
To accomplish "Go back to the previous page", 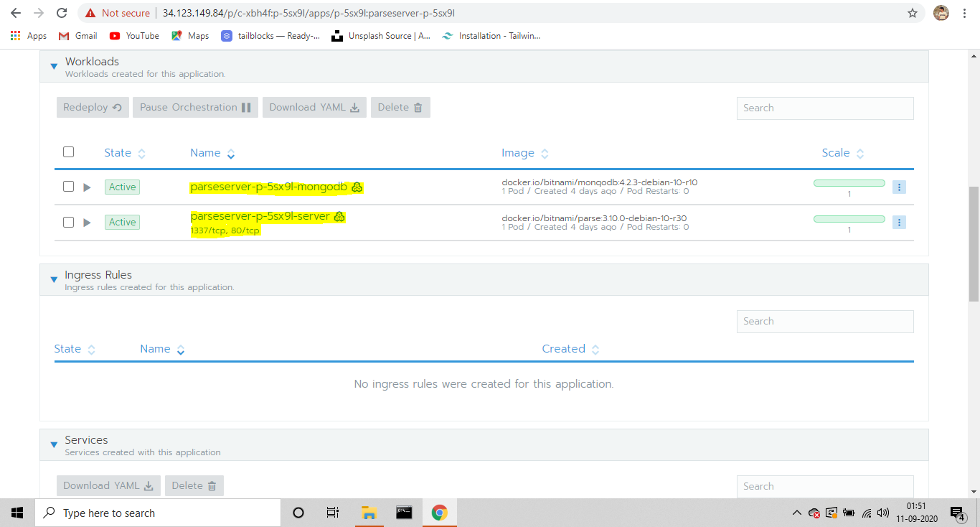I will coord(16,13).
